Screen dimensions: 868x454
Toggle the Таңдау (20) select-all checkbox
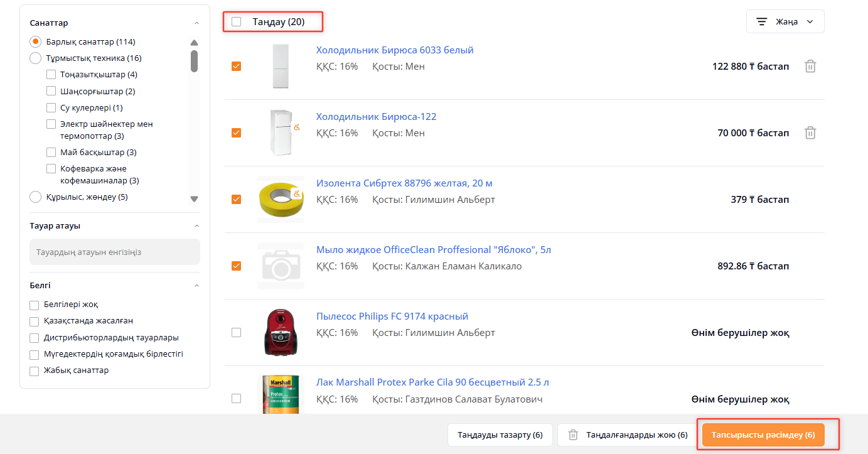(236, 22)
